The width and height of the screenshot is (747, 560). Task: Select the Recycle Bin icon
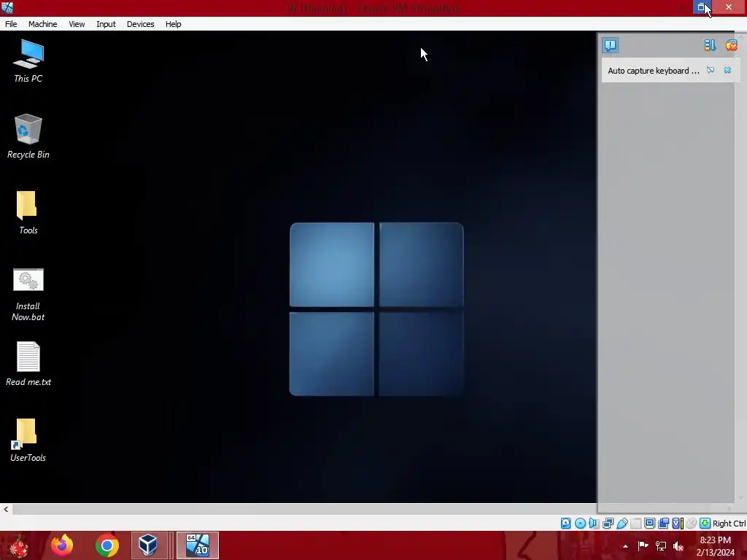click(28, 136)
